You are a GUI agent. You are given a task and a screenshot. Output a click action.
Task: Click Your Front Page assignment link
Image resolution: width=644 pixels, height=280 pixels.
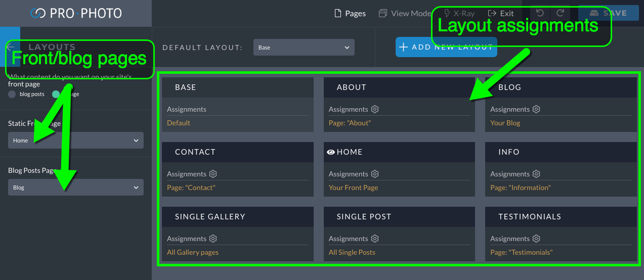pos(353,188)
